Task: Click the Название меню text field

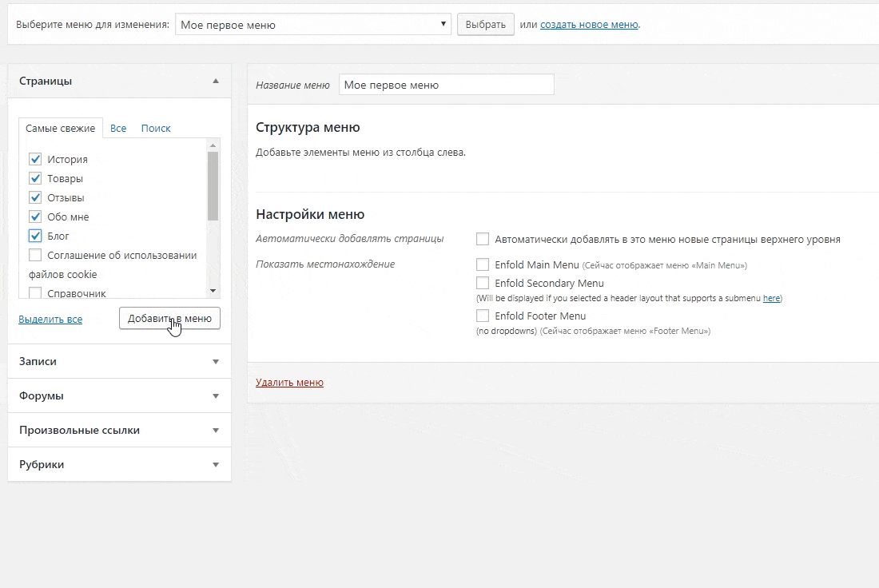Action: [x=446, y=85]
